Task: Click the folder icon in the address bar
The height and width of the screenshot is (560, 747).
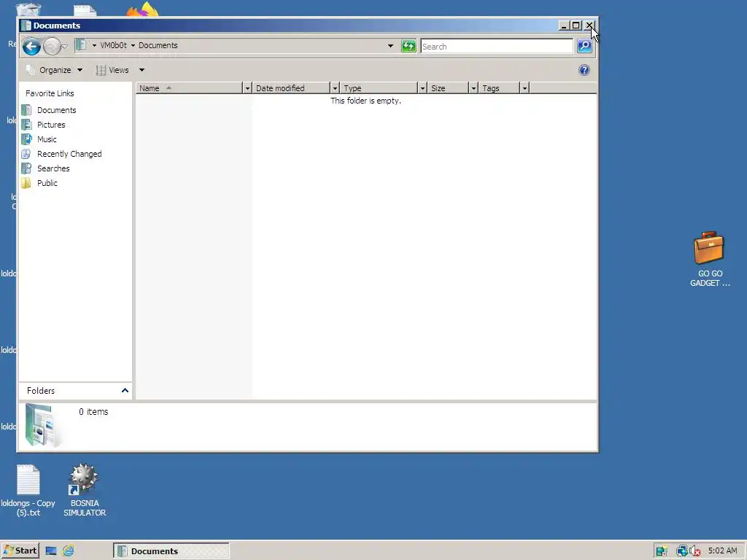Action: [x=81, y=45]
